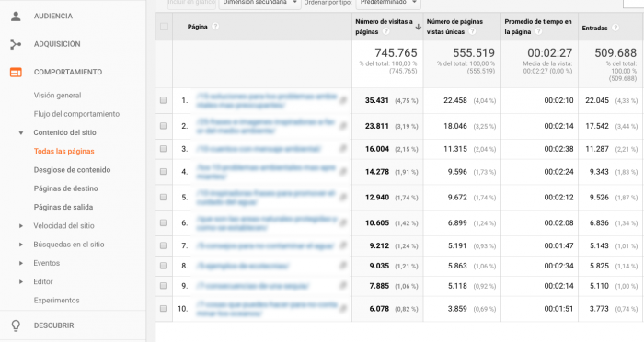Image resolution: width=644 pixels, height=342 pixels.
Task: Open row 5 page link icon
Action: pyautogui.click(x=343, y=198)
